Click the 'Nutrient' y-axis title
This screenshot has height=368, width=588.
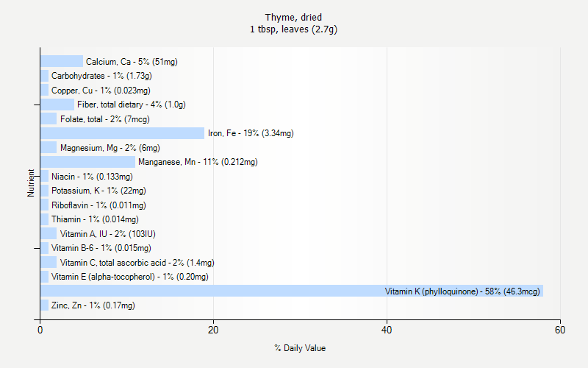[31, 183]
